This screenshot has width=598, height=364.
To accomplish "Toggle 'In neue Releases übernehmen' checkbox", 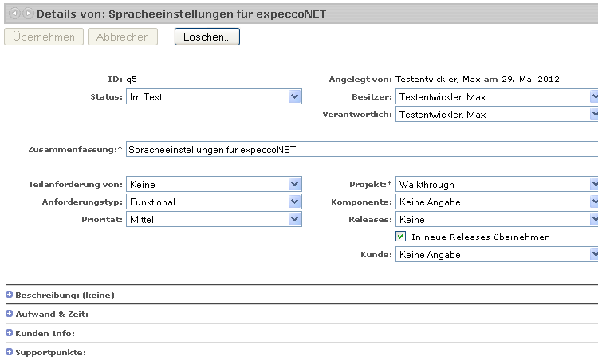I will pos(402,237).
